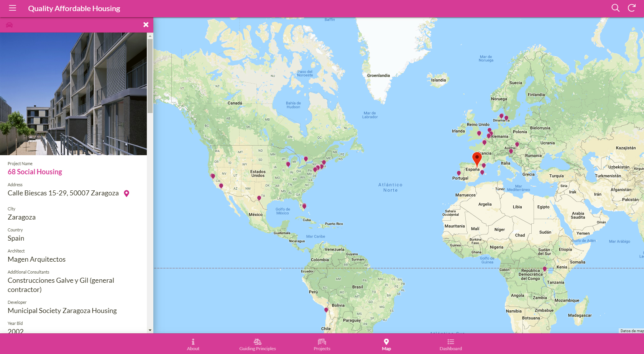Open the search tool
The height and width of the screenshot is (354, 644).
coord(616,8)
